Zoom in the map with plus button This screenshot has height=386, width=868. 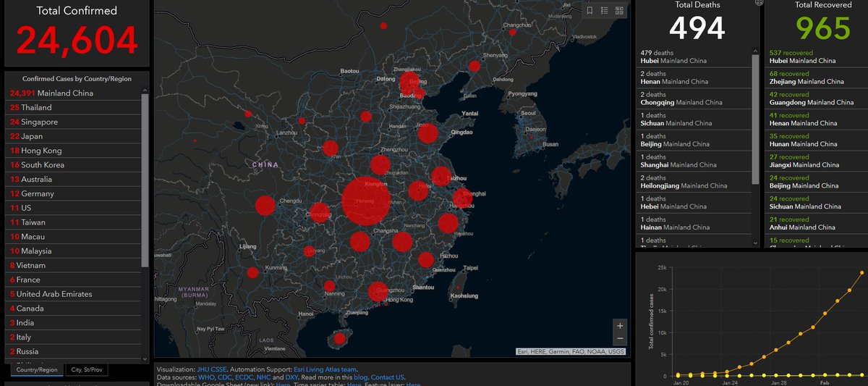[x=620, y=326]
